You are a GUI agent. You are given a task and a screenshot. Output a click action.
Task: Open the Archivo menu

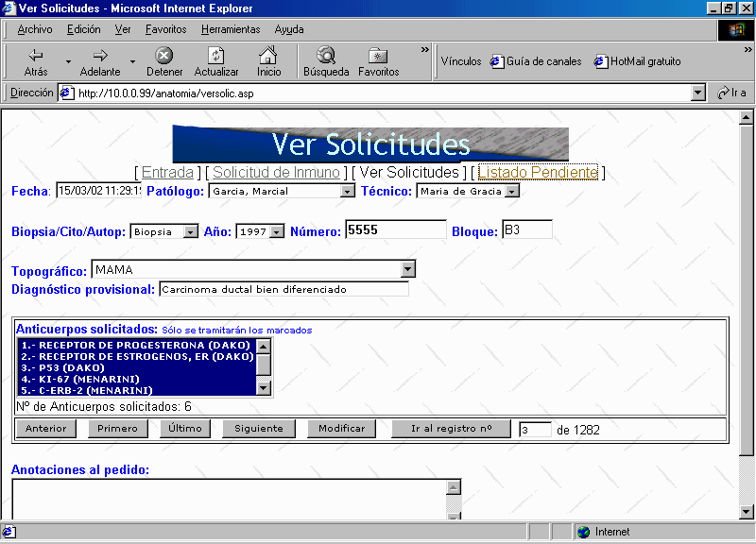(x=35, y=29)
